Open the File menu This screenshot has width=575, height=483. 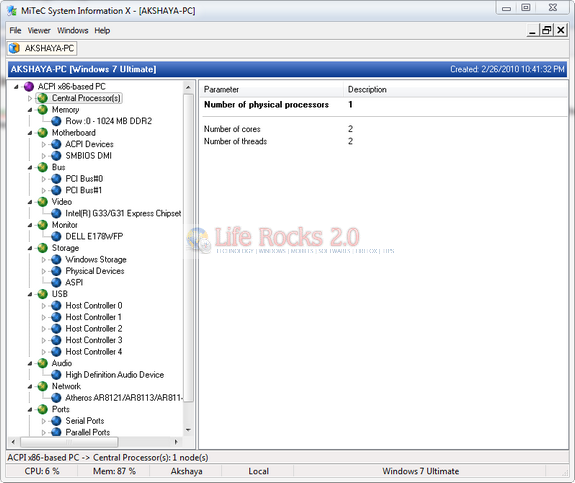(x=15, y=30)
